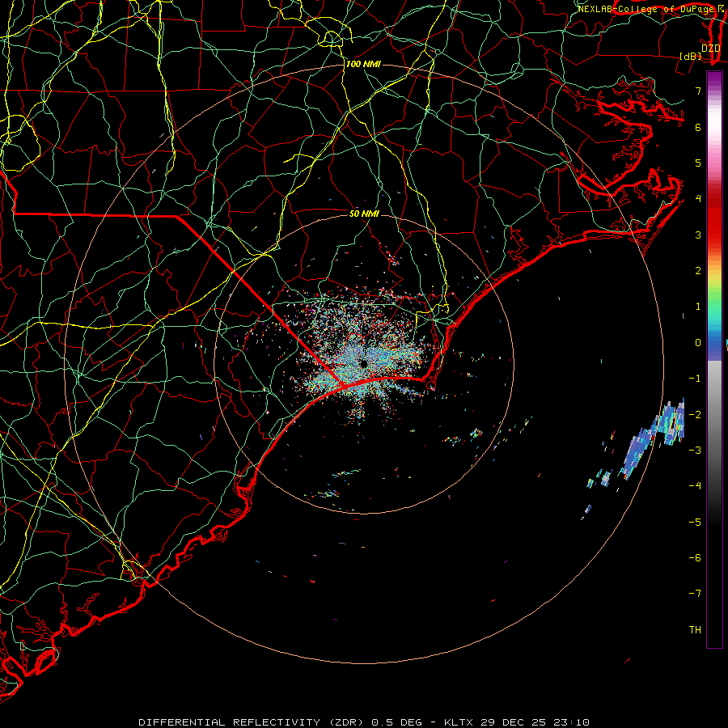Click the "-3" value on the scale
The width and height of the screenshot is (728, 728).
pyautogui.click(x=695, y=451)
